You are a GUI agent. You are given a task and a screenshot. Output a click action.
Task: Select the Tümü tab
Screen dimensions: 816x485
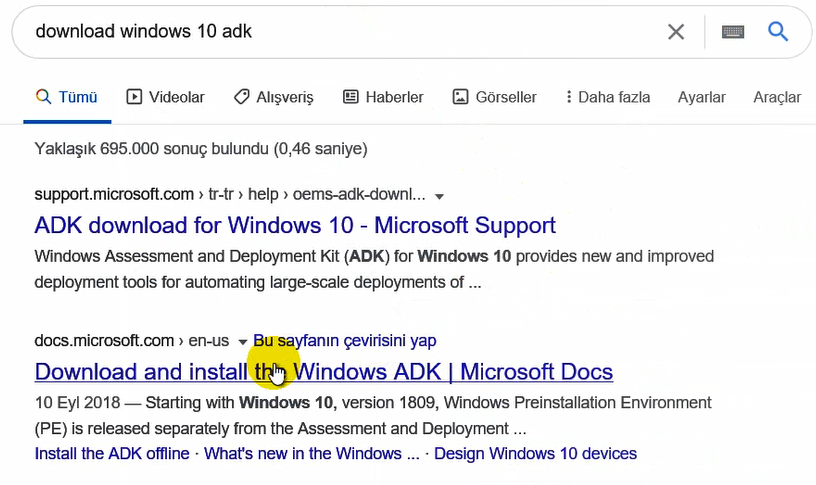[x=67, y=97]
